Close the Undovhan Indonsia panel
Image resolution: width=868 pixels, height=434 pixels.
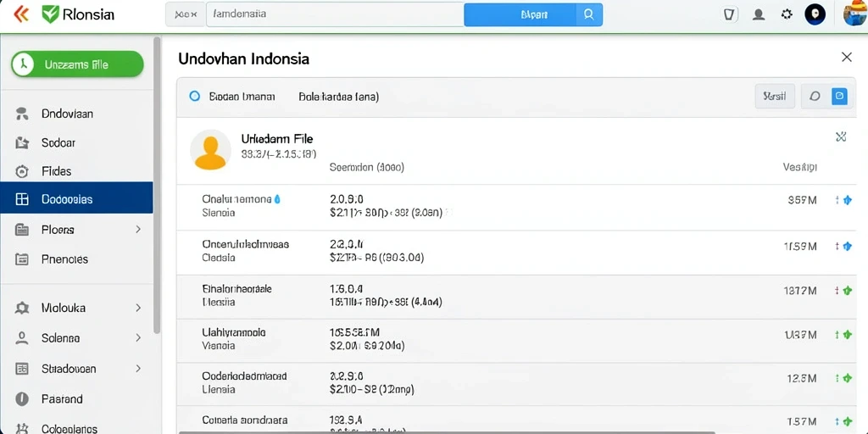847,57
